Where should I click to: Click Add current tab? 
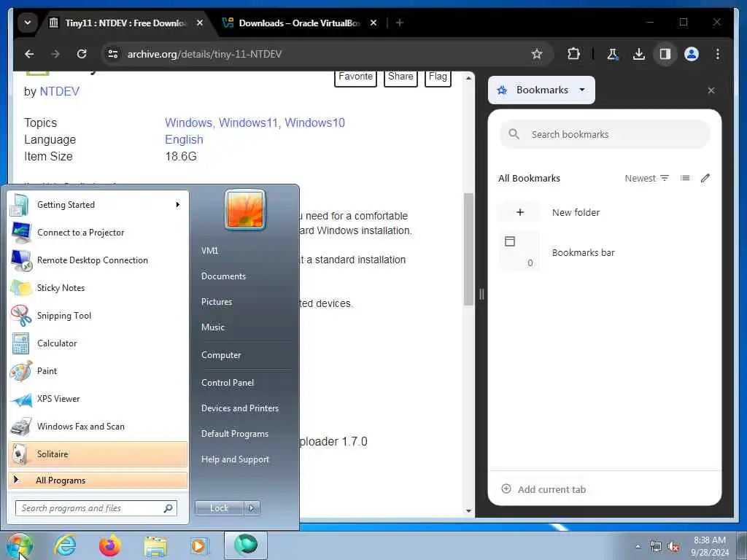[543, 489]
